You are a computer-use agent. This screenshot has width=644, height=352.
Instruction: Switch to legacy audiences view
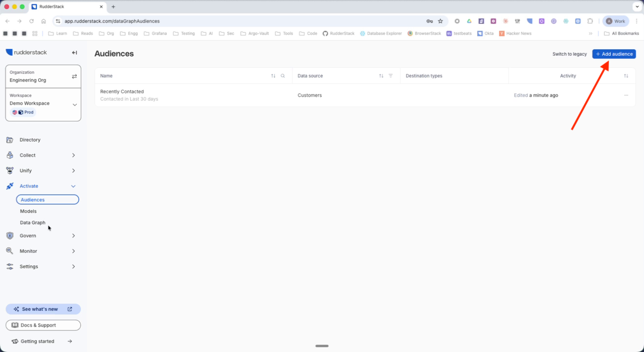(569, 54)
